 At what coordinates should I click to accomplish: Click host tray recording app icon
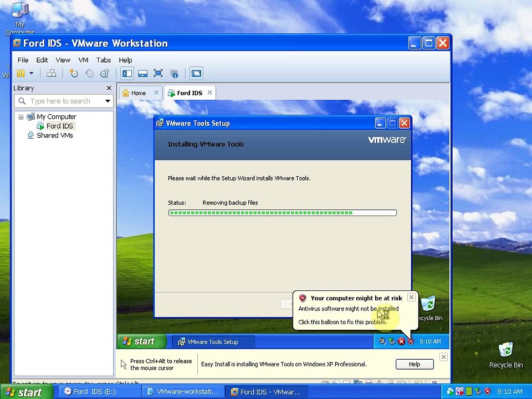click(460, 391)
